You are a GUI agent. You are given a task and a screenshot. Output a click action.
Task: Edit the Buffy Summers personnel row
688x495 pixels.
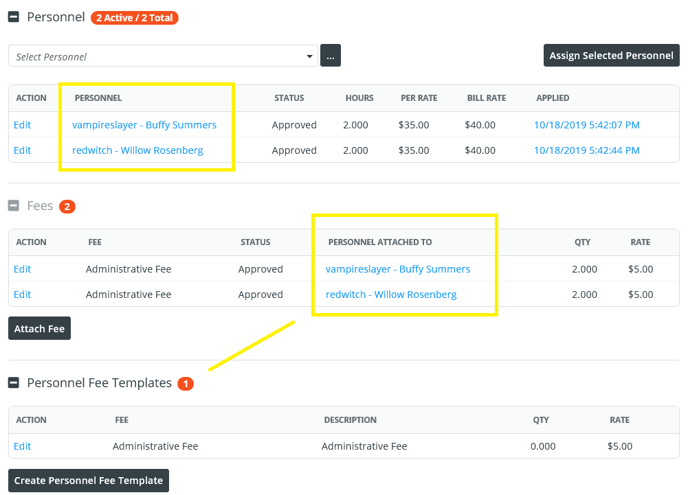coord(22,125)
